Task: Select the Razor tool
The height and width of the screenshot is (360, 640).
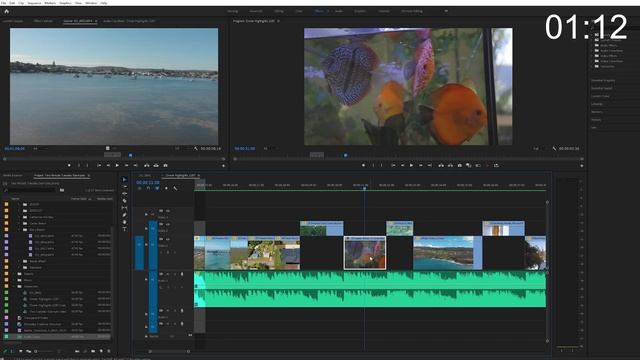Action: pos(124,201)
